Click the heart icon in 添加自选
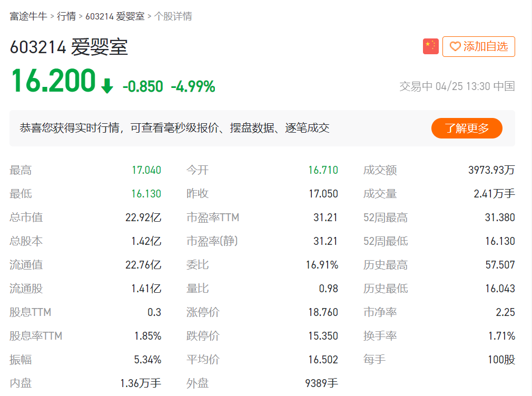532x396 pixels. 455,47
